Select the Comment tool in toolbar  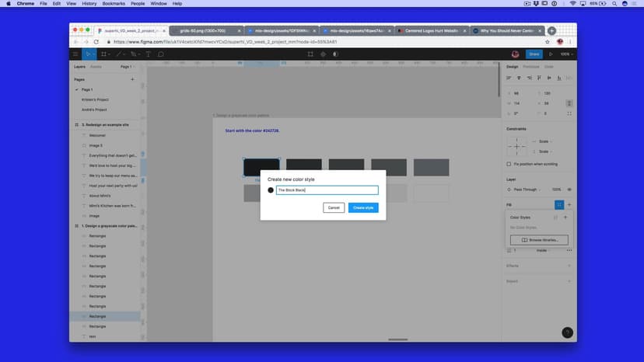tap(161, 54)
